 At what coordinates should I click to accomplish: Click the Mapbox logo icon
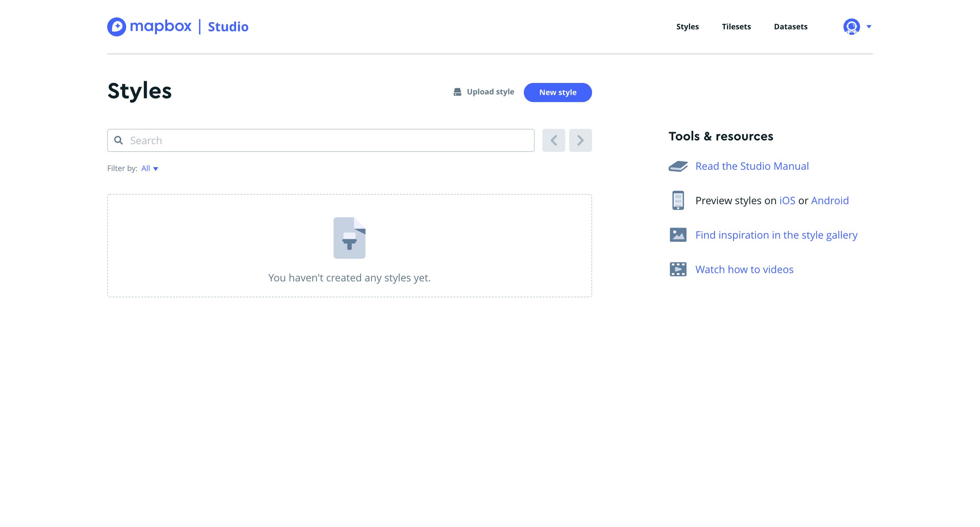117,27
